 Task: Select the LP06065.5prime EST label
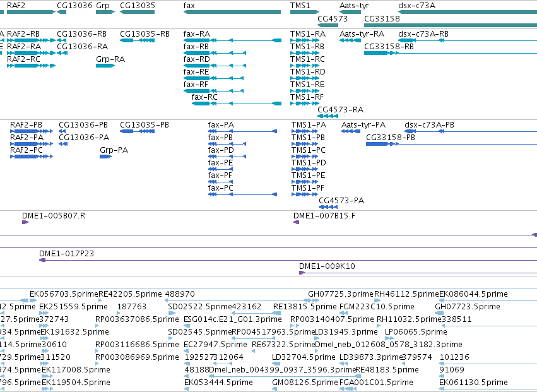point(416,331)
